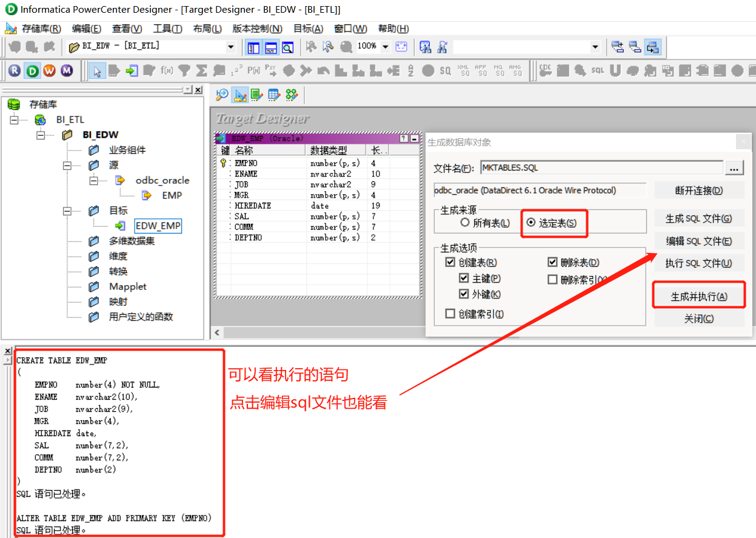Collapse the BI_ETL repository node

tap(15, 120)
